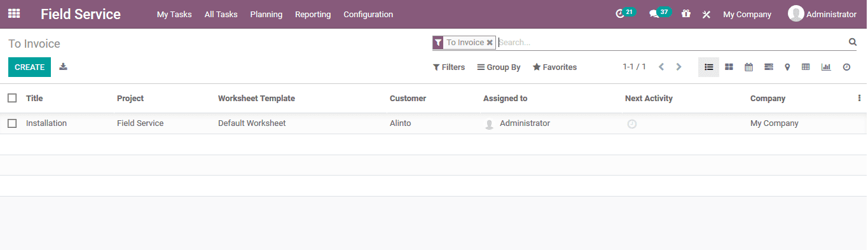Open the Graph view icon
868x250 pixels.
coord(826,67)
